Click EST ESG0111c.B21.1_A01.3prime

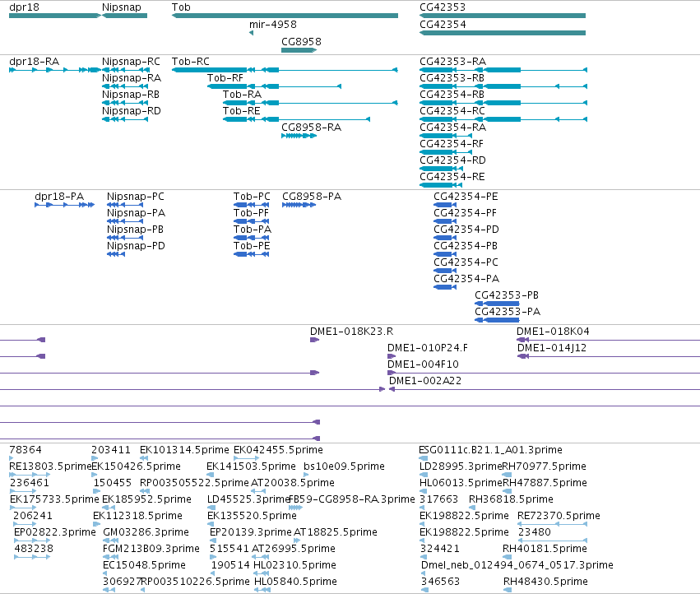(x=424, y=458)
